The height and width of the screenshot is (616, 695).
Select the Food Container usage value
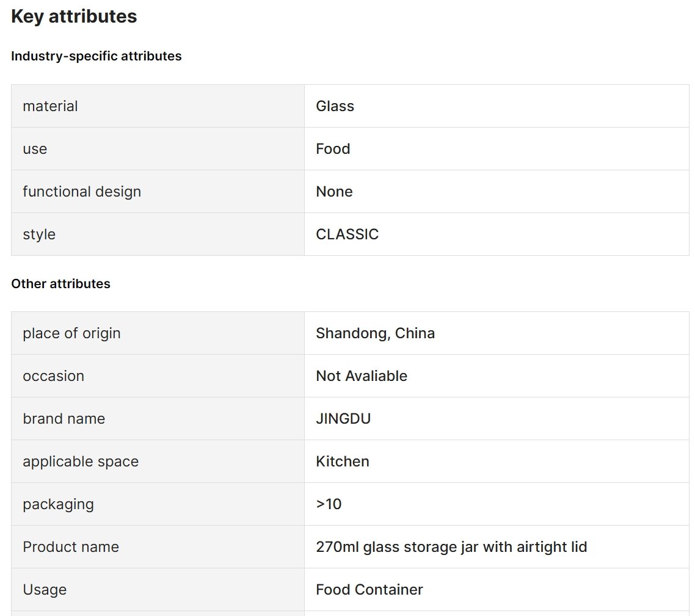click(x=369, y=589)
